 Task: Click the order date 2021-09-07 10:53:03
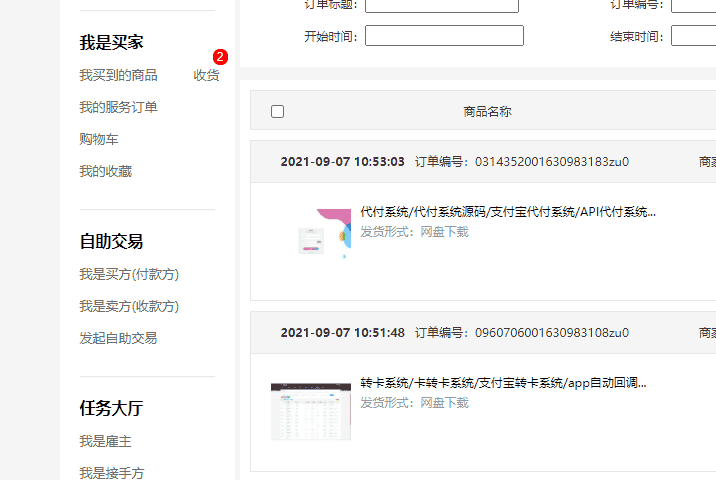pos(342,162)
